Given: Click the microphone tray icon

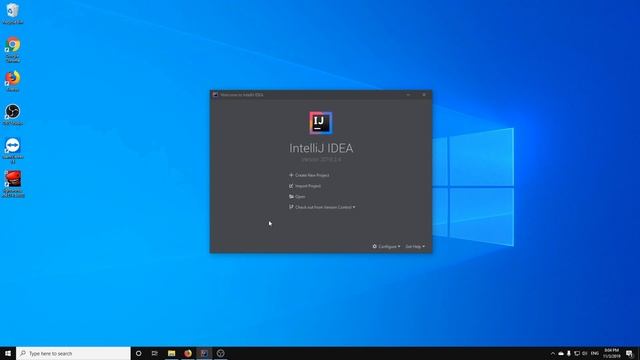Looking at the screenshot, I should click(569, 353).
